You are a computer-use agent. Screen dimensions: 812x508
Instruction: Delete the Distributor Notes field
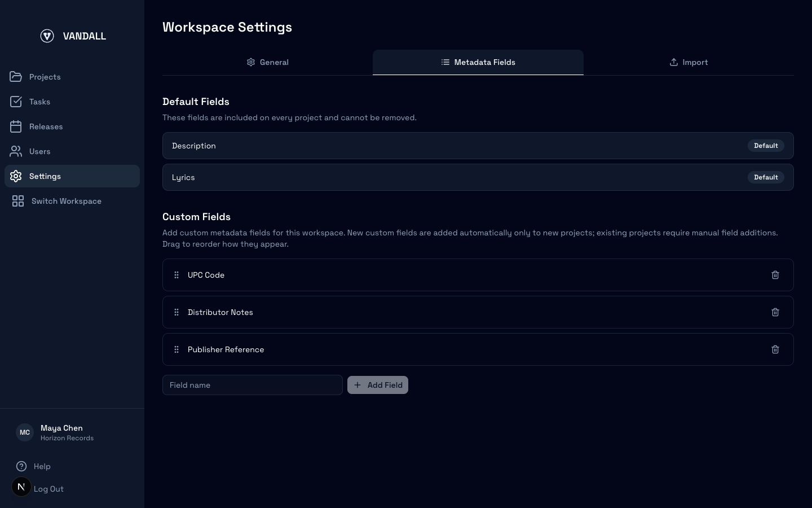(775, 312)
